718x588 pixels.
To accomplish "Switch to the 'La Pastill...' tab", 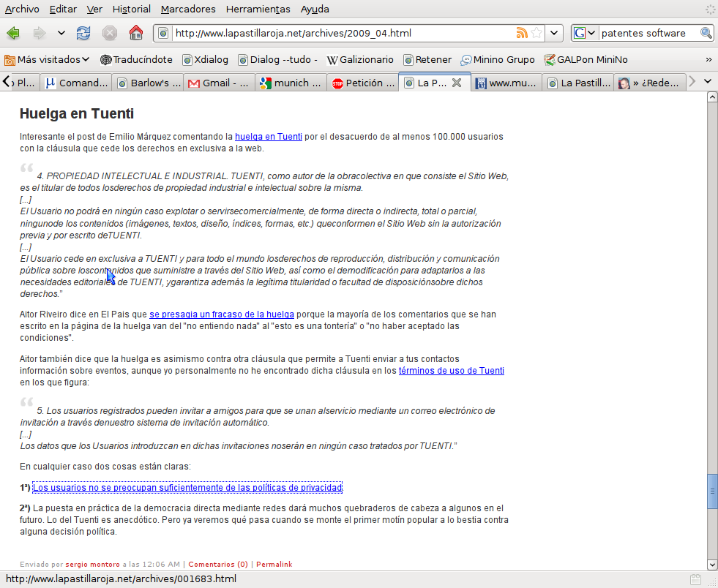I will coord(579,83).
